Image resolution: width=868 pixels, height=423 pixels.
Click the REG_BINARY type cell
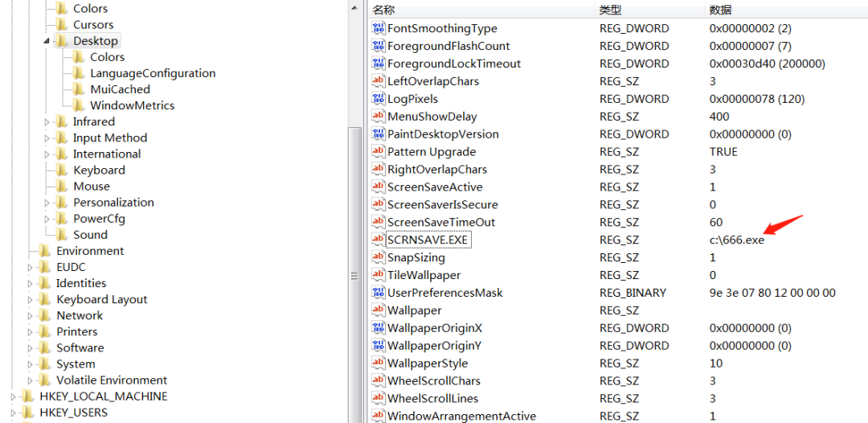click(633, 293)
